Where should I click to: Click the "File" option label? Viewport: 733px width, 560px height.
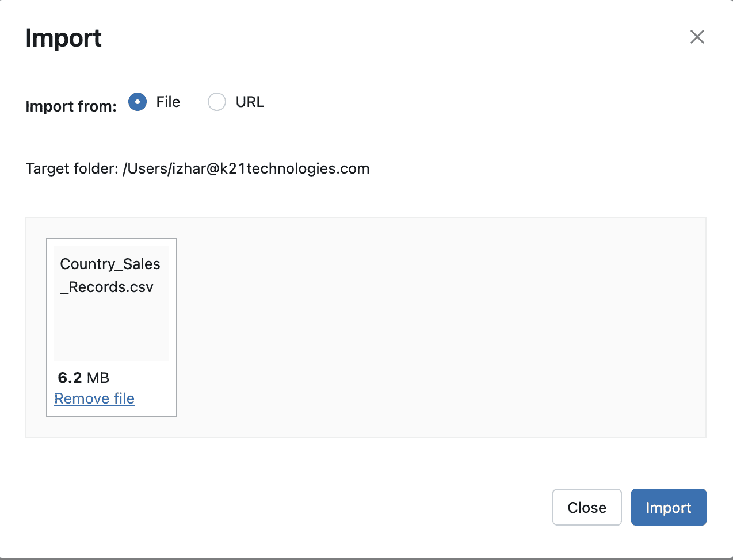168,102
